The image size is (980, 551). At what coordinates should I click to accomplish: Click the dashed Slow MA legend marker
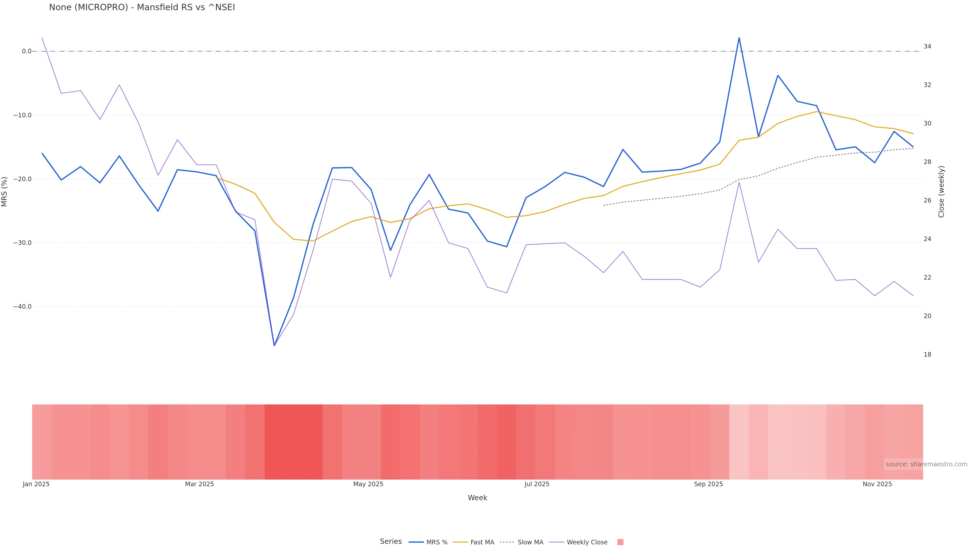point(507,542)
